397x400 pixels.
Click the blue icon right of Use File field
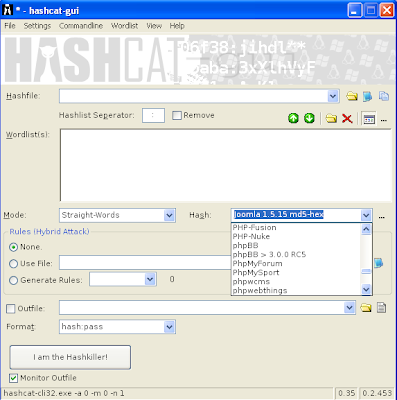(x=378, y=263)
